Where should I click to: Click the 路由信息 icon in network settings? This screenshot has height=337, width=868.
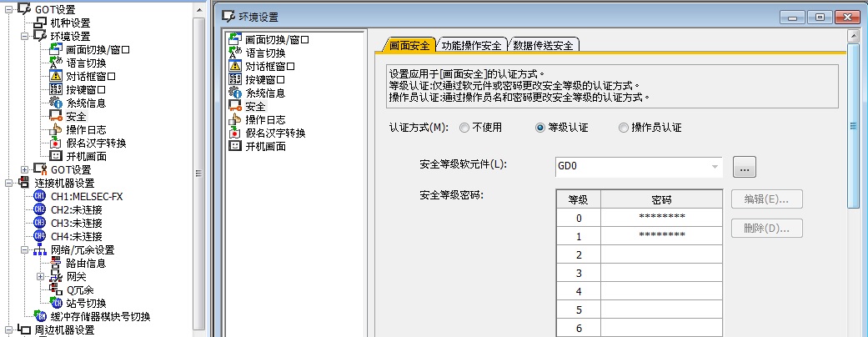pos(56,263)
